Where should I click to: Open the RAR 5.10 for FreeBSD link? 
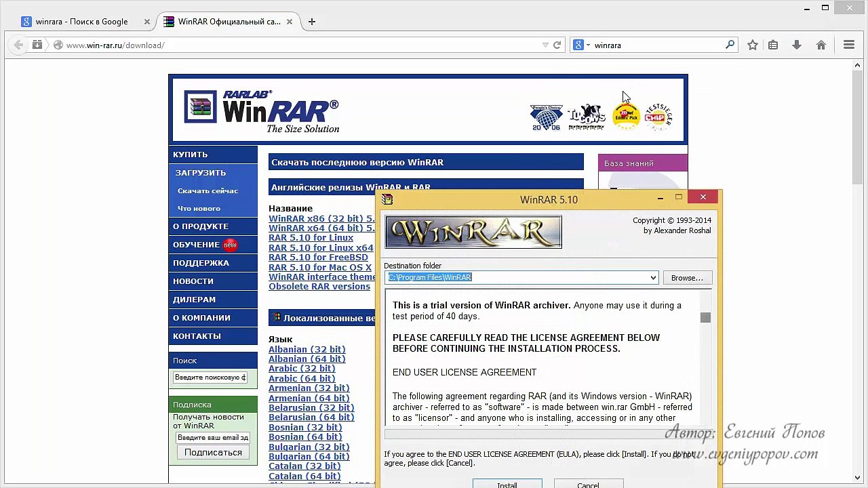pos(318,258)
